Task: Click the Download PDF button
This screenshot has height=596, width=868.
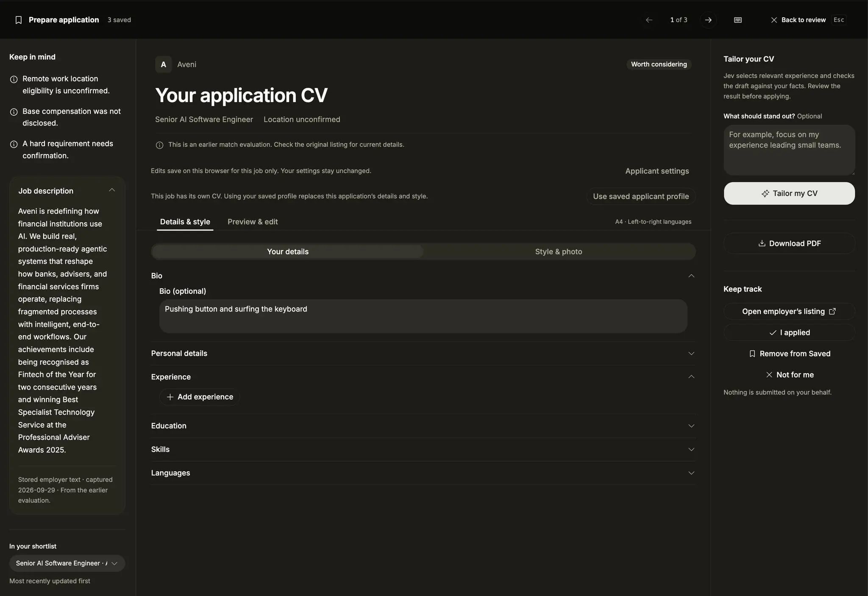Action: coord(789,243)
